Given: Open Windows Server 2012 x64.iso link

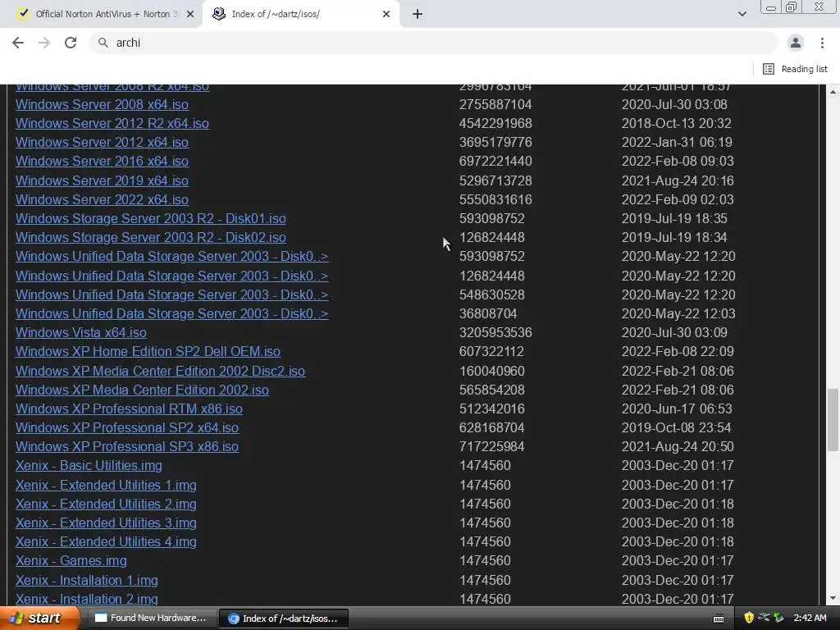Looking at the screenshot, I should click(x=102, y=143).
